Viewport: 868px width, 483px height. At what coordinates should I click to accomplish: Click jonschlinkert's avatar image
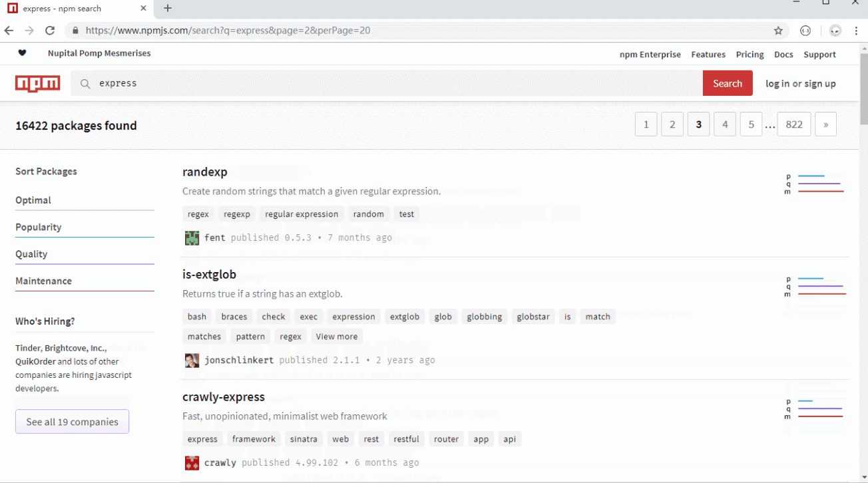pos(192,361)
